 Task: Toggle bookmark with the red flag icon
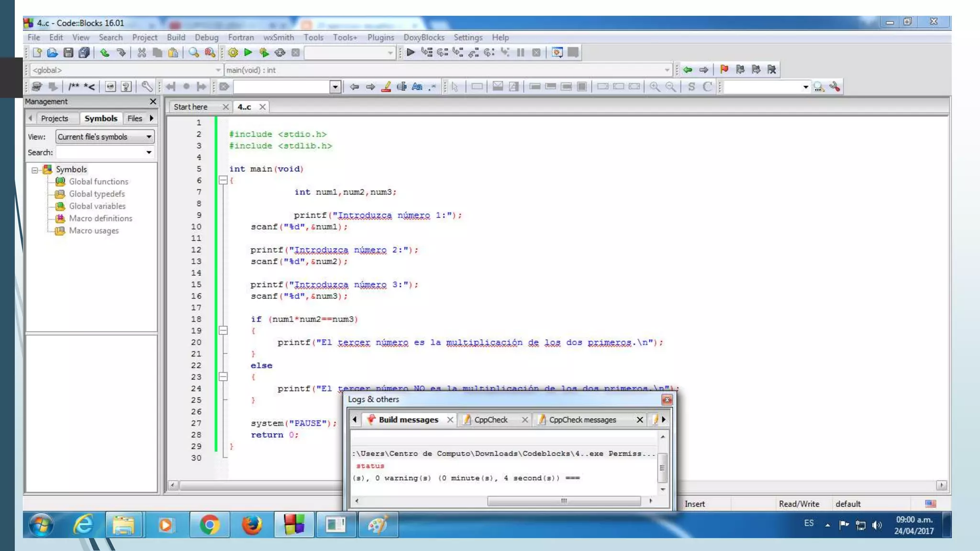pos(724,70)
